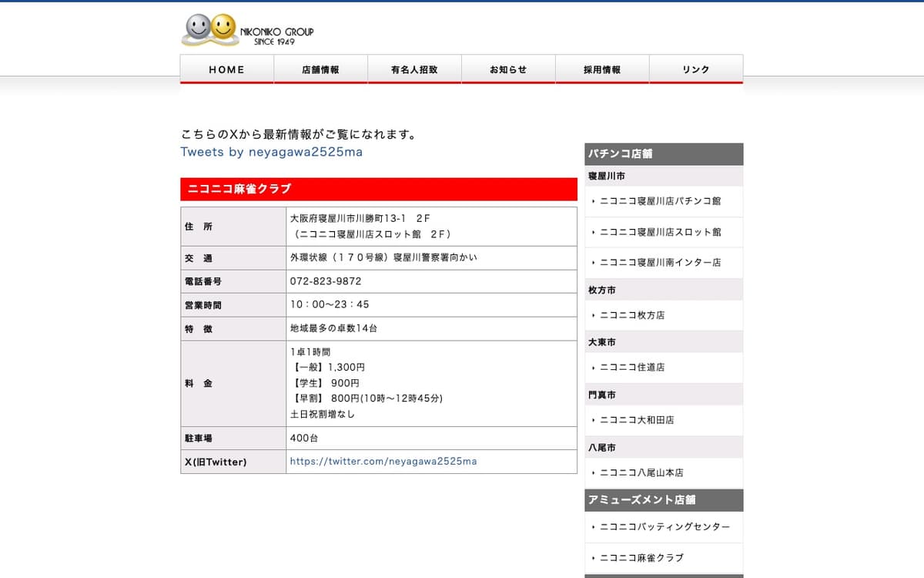Click the アミューズメント店舗 sidebar header

point(664,500)
